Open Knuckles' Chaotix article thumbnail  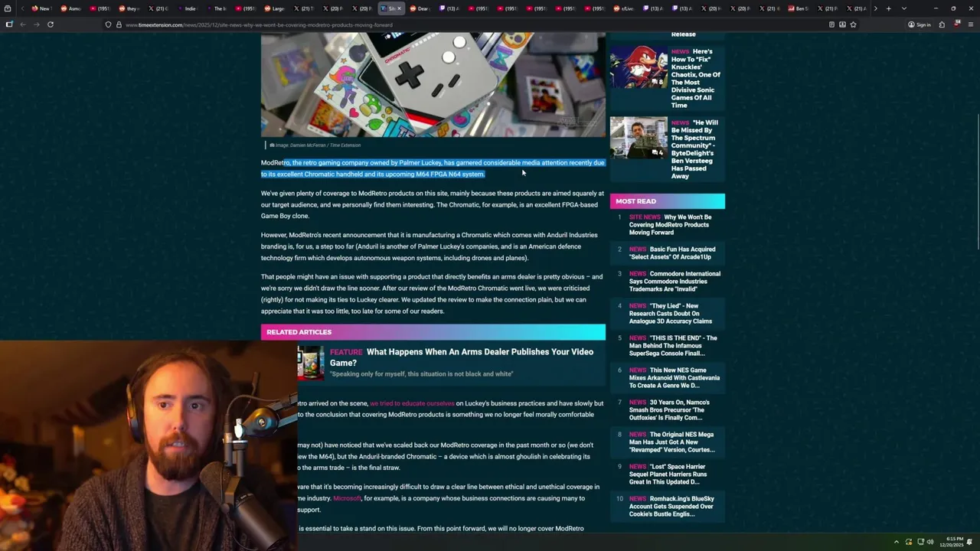(x=639, y=67)
